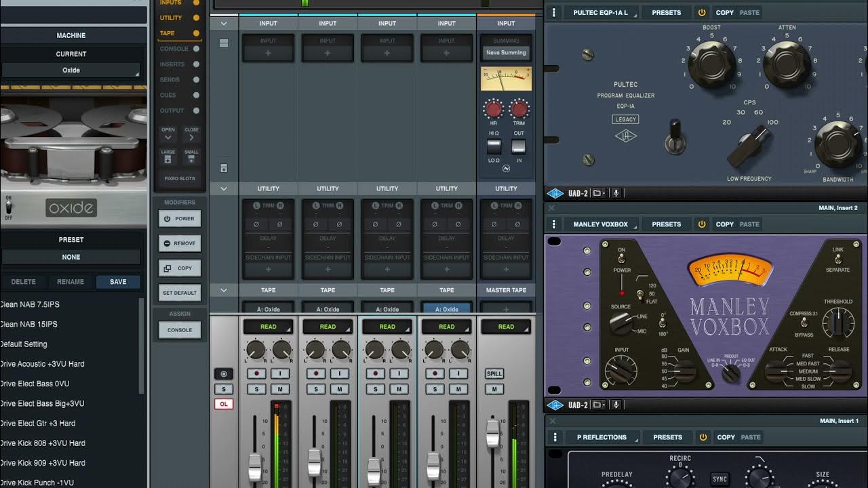
Task: Open PRESETS for Manley Voxbox
Action: coord(666,224)
